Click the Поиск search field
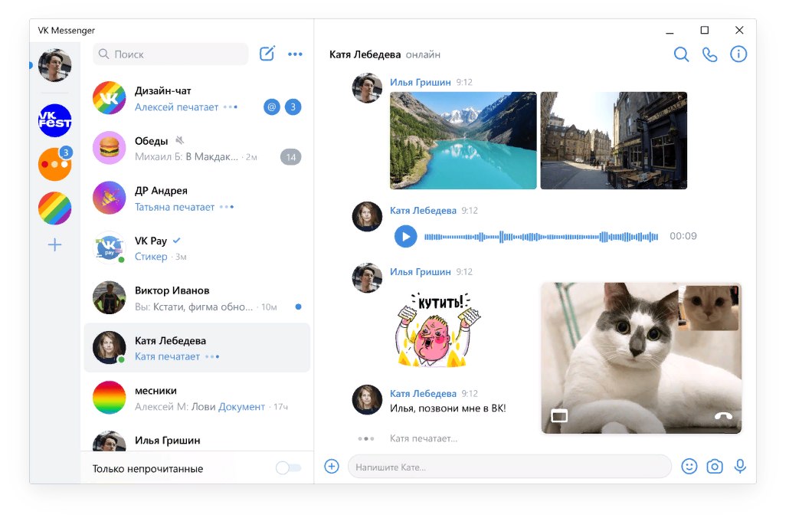The height and width of the screenshot is (518, 812). (171, 54)
